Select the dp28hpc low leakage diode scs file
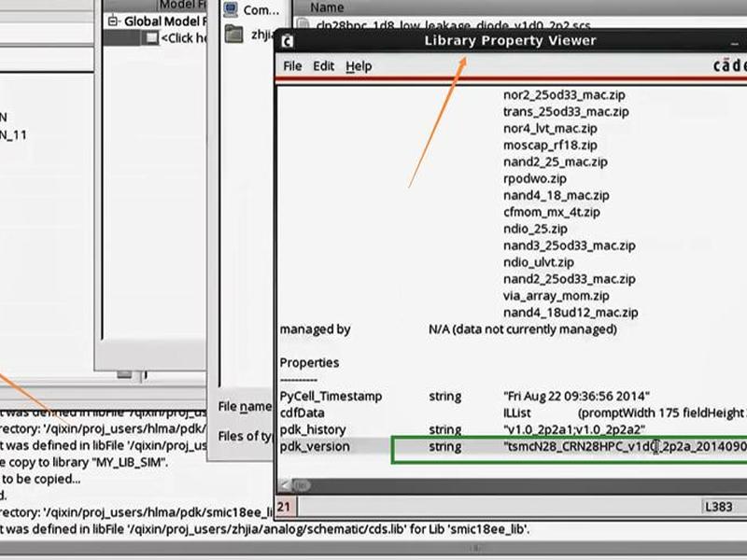 (453, 25)
